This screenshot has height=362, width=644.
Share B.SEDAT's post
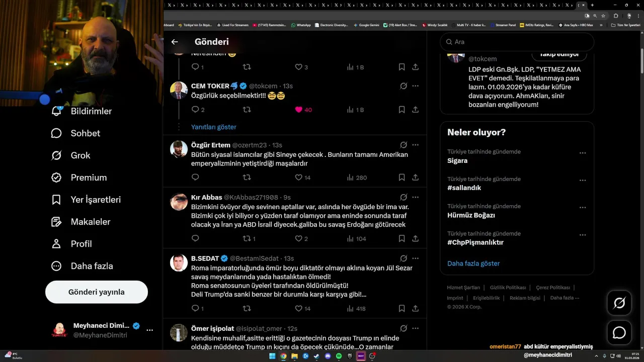[x=416, y=308]
